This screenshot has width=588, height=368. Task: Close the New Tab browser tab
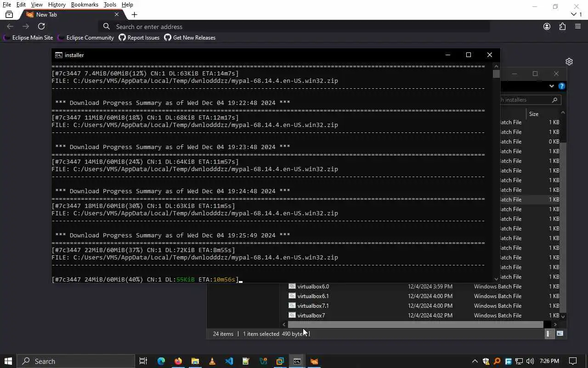pos(117,14)
